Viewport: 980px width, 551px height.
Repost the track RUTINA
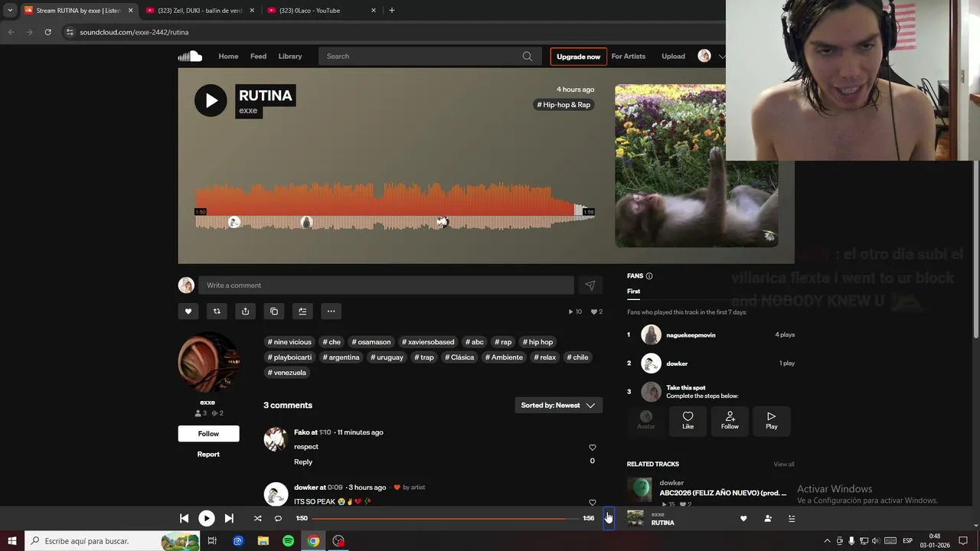tap(217, 311)
